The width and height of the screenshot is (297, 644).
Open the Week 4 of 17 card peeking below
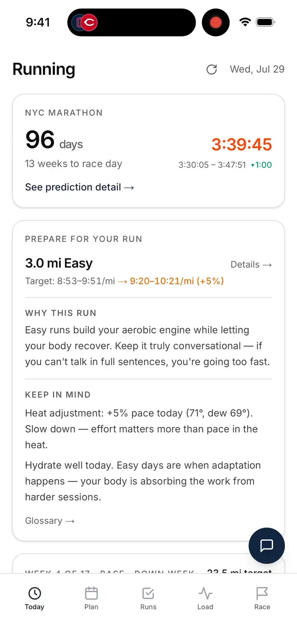click(148, 563)
